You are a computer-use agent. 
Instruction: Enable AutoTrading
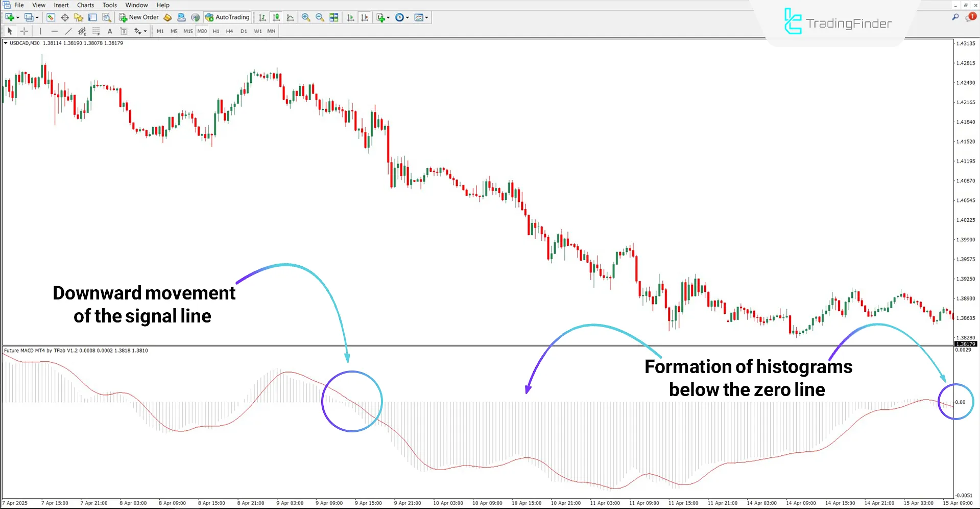pyautogui.click(x=227, y=17)
